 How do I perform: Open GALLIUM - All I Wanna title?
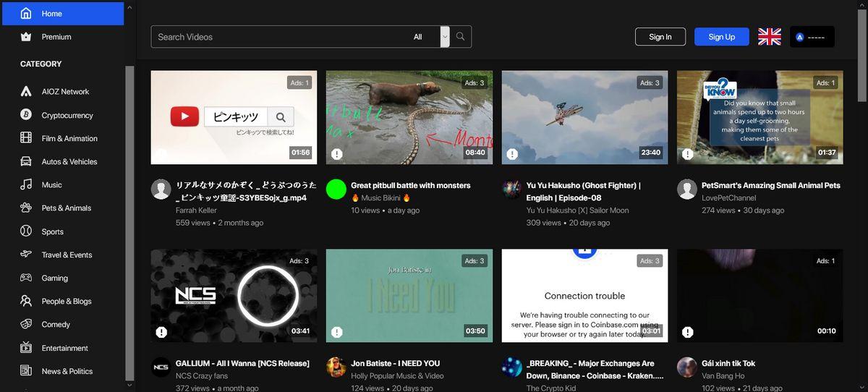tap(242, 364)
